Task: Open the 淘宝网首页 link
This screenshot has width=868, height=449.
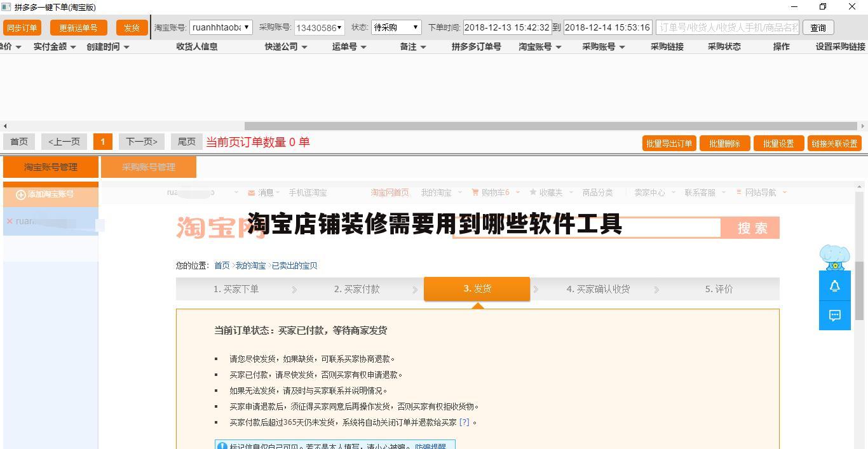Action: (390, 192)
